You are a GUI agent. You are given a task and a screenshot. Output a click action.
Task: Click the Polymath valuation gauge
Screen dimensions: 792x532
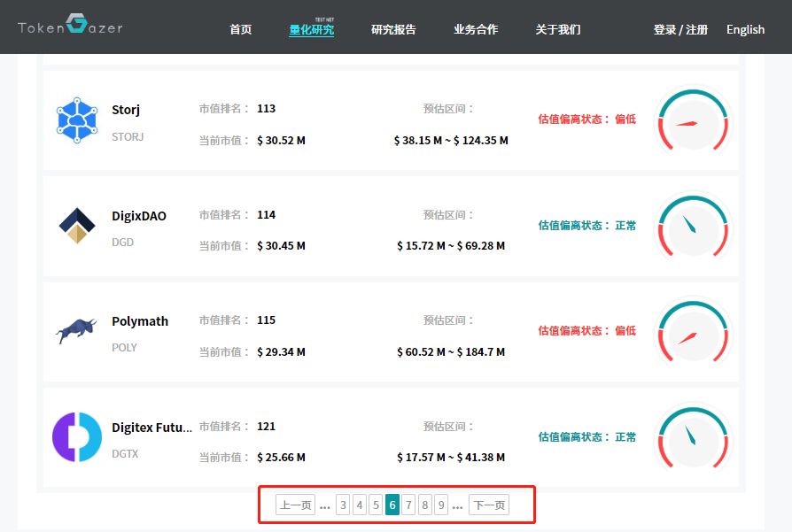pyautogui.click(x=693, y=332)
